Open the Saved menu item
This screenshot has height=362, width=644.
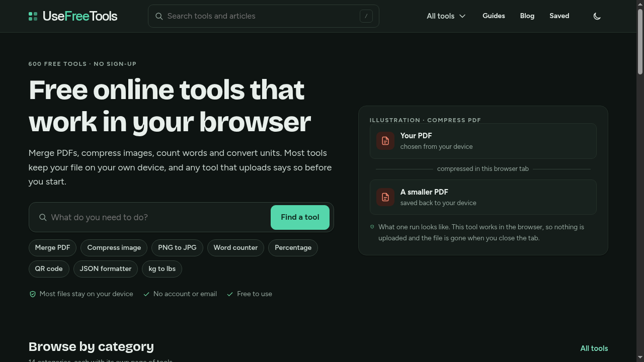(559, 16)
